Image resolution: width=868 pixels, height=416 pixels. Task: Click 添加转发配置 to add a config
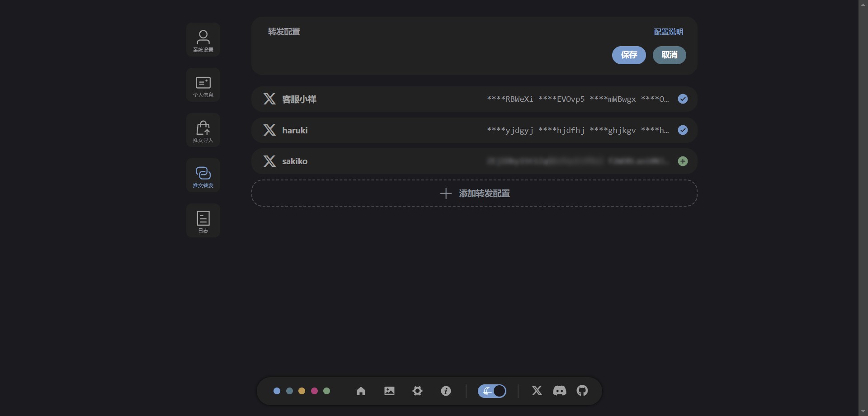(474, 194)
